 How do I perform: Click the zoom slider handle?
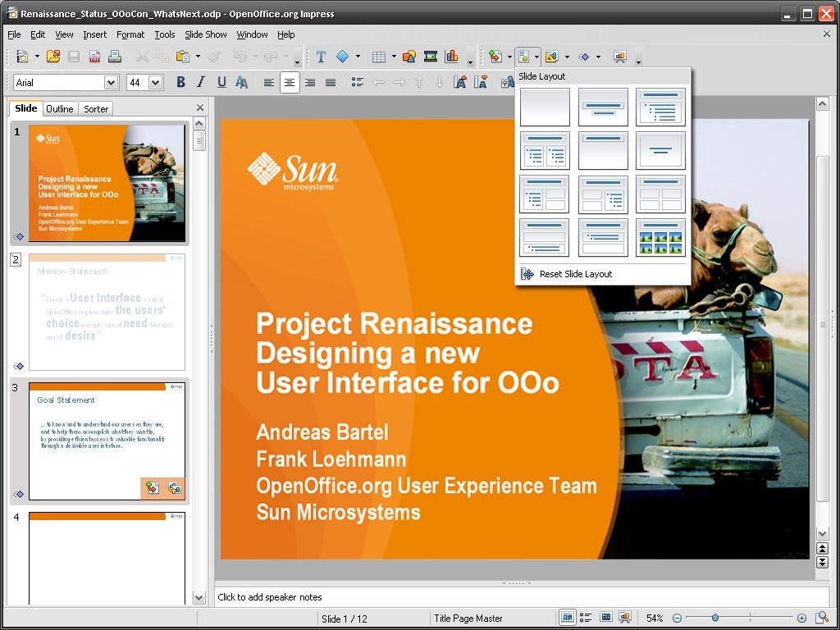tap(715, 619)
